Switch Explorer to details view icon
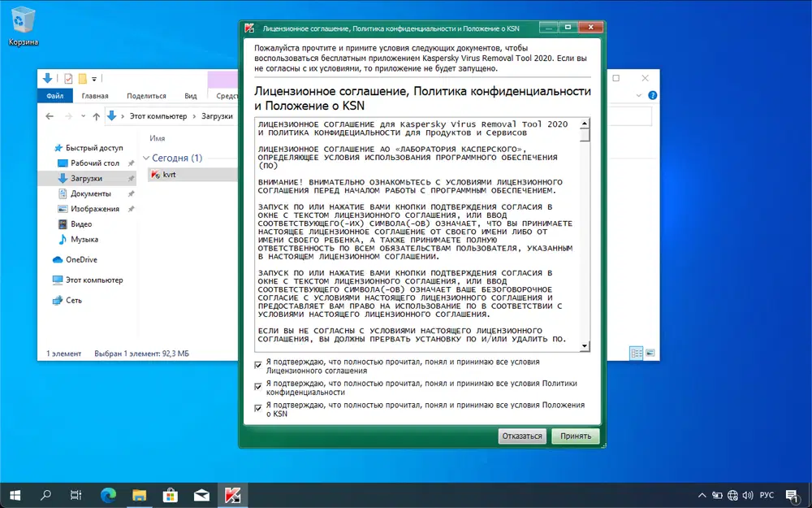The height and width of the screenshot is (508, 812). [x=637, y=354]
